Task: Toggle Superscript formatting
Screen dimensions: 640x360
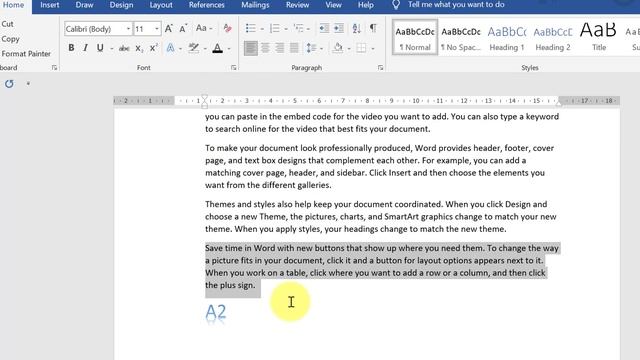Action: click(x=153, y=48)
